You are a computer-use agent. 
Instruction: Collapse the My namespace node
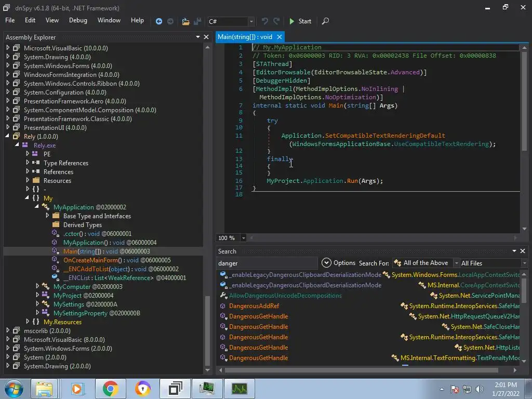point(27,198)
